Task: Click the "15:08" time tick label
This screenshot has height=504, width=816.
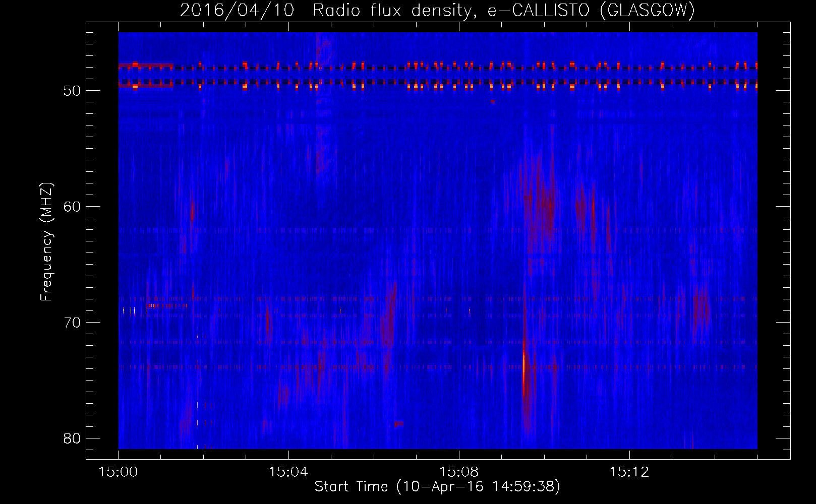Action: pos(459,472)
